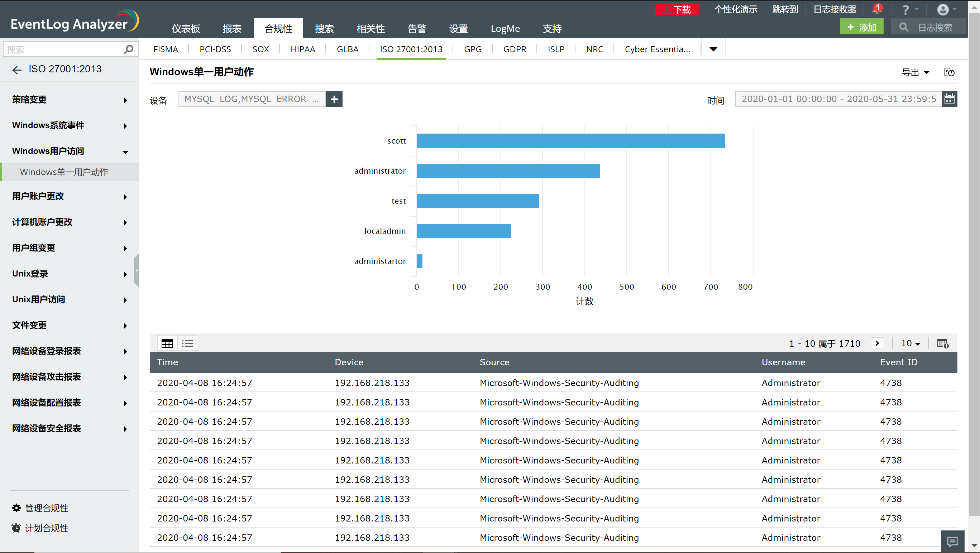Collapse the left sidebar handle
This screenshot has height=553, width=980.
[x=137, y=270]
